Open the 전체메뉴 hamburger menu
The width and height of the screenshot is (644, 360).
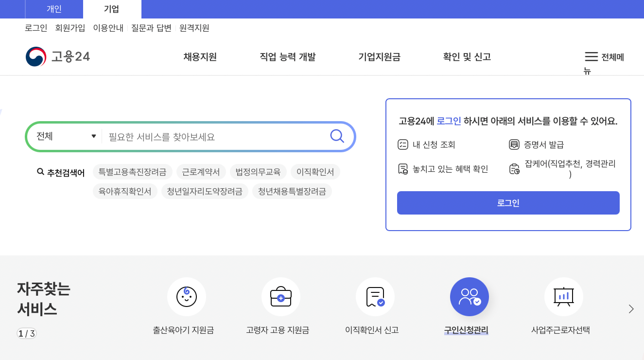592,56
